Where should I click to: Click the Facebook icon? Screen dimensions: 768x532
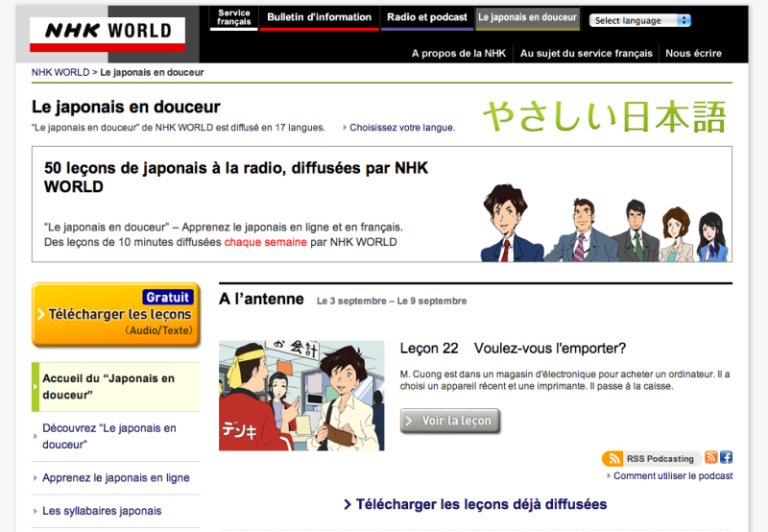pyautogui.click(x=726, y=458)
